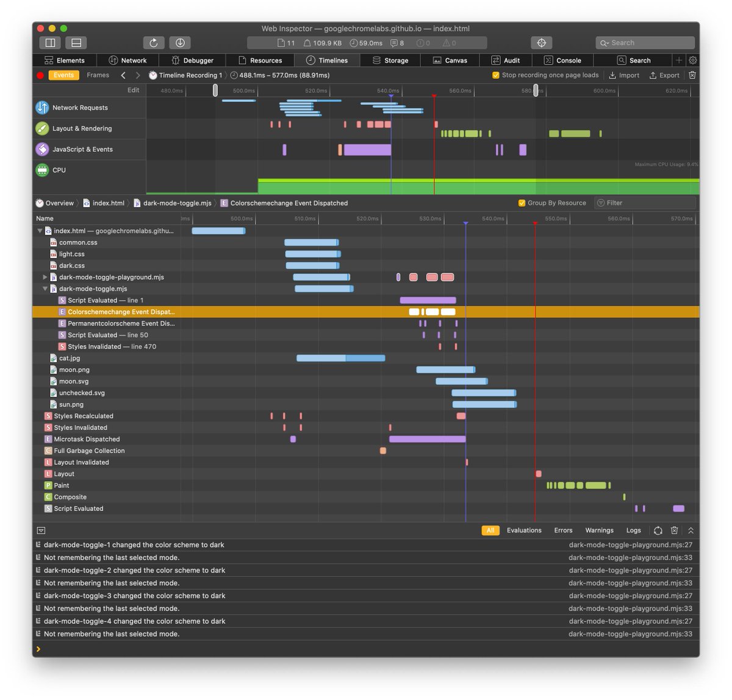Open dark-mode-toggle-playground.mjs:27 source link on first log

point(630,545)
